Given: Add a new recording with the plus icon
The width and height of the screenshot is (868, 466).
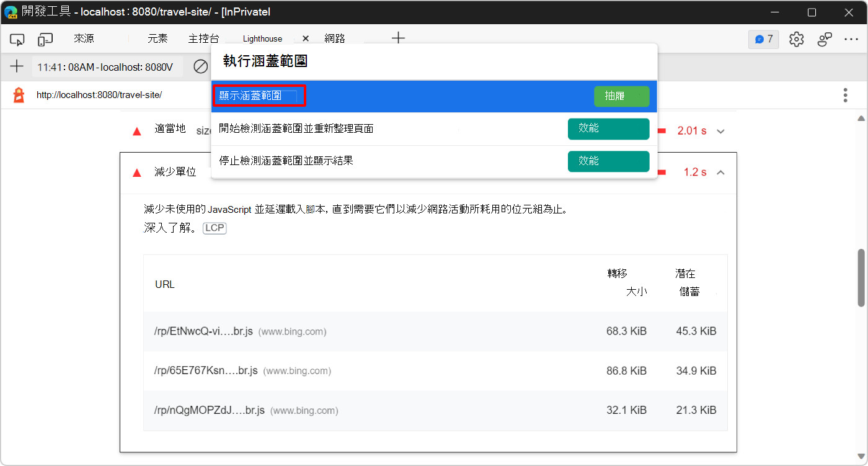Looking at the screenshot, I should tap(17, 66).
